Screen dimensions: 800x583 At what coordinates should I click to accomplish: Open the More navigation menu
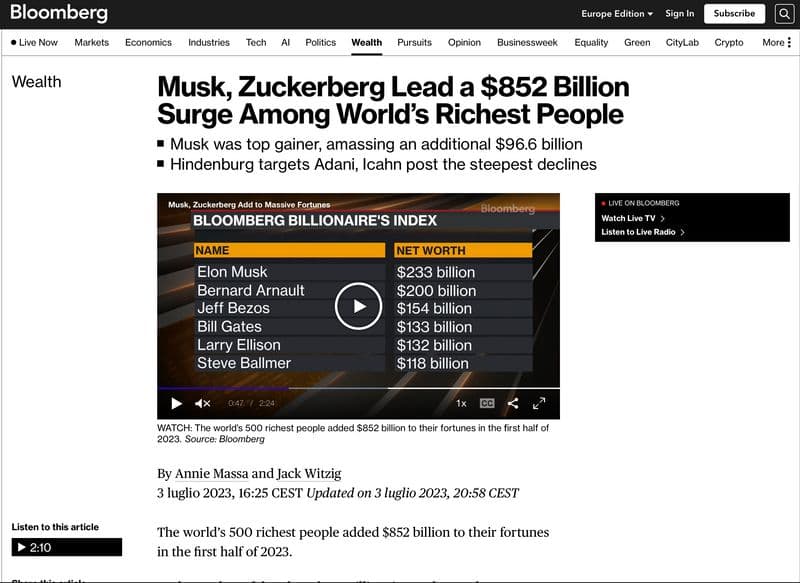(x=777, y=42)
